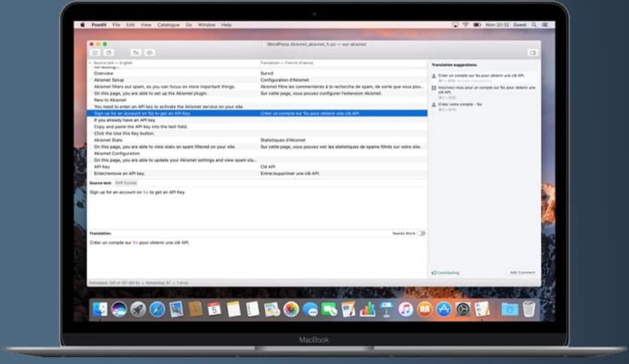Toggle the Needs Work switch
The image size is (629, 364).
point(421,233)
